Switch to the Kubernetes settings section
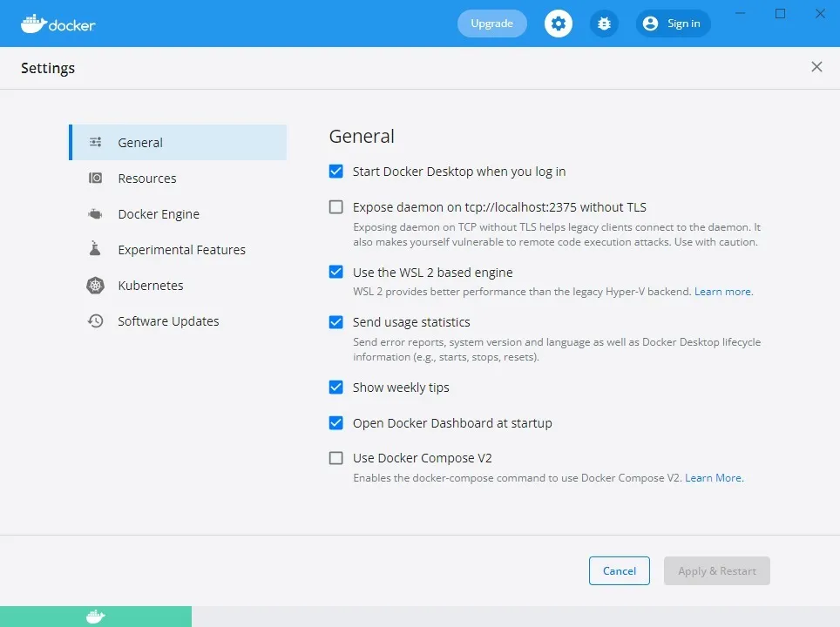The width and height of the screenshot is (840, 627). coord(150,286)
